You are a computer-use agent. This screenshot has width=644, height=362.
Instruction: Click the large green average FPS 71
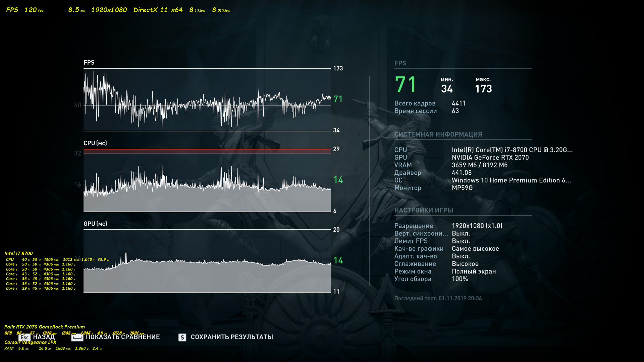pyautogui.click(x=406, y=84)
